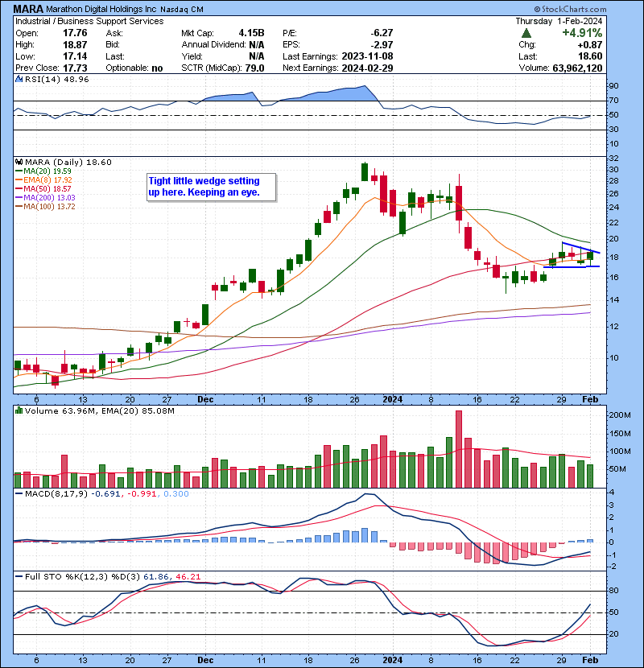Viewport: 644px width, 668px height.
Task: Click the Low value 17.14
Action: (x=75, y=56)
